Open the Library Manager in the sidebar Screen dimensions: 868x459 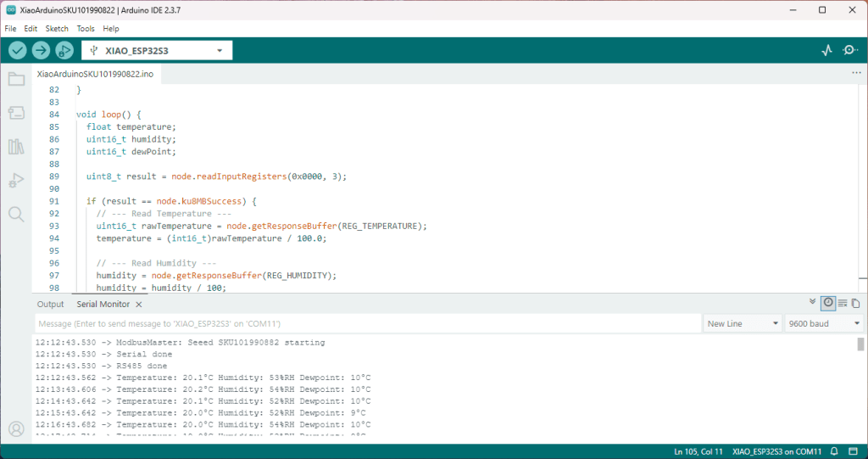[x=16, y=147]
